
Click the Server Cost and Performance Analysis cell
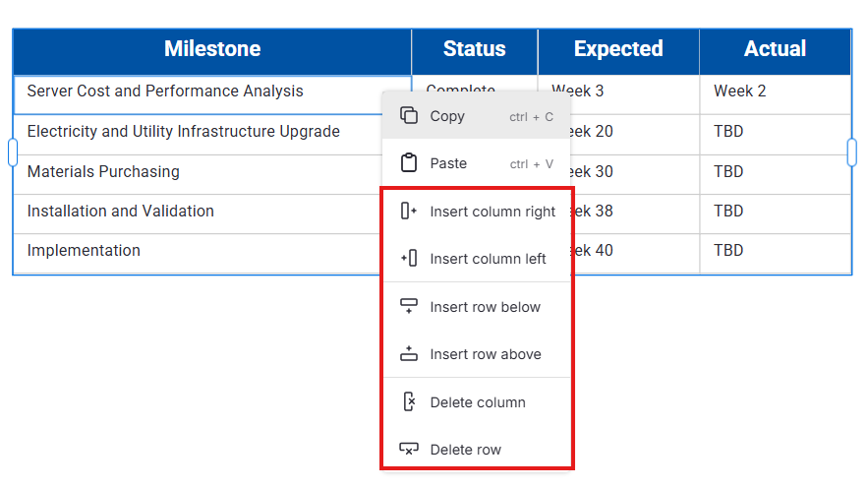[x=165, y=91]
